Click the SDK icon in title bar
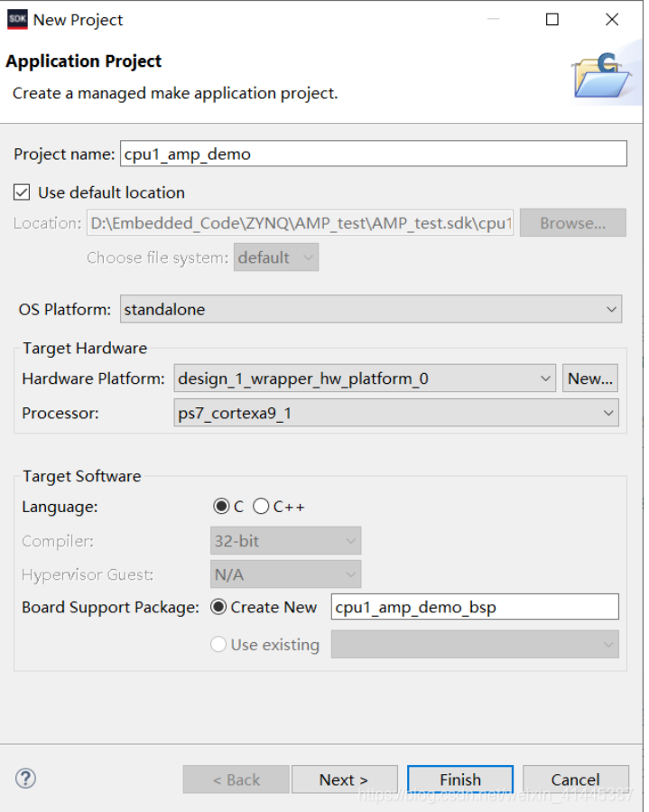 17,19
